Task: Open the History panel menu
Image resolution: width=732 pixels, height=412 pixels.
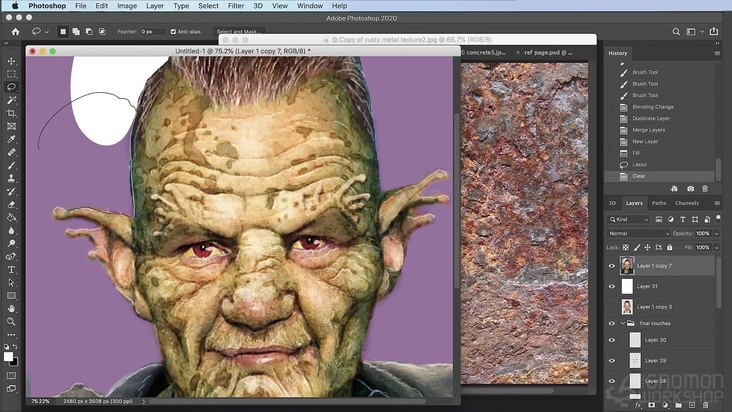Action: [717, 53]
